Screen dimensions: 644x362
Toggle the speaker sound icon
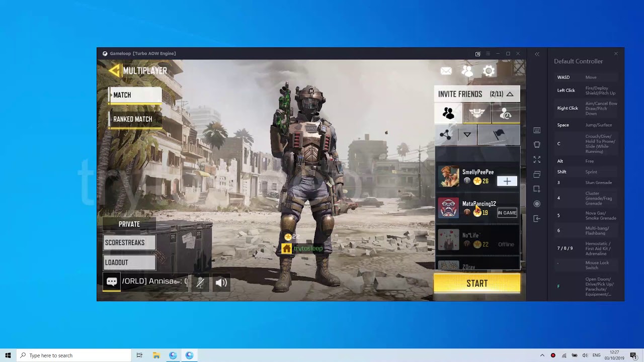coord(221,283)
